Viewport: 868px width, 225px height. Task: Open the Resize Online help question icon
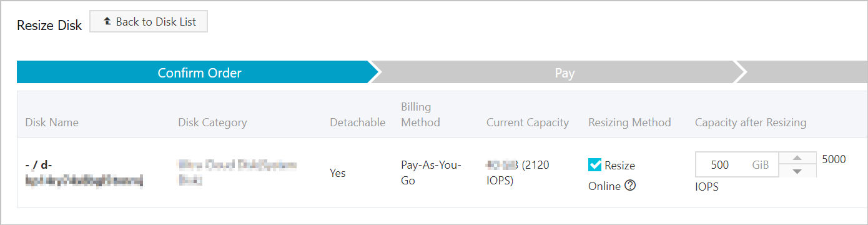[x=630, y=186]
